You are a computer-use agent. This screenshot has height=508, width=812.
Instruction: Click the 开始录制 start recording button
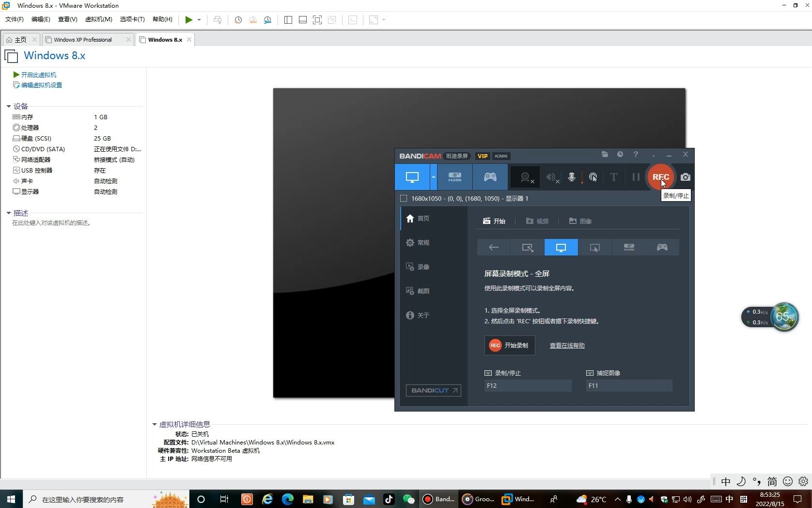click(510, 345)
